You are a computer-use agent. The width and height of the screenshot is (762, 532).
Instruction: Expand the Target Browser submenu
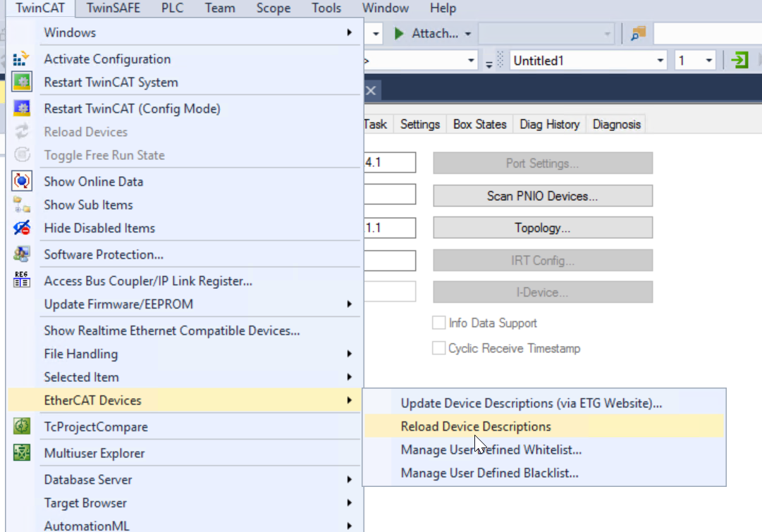[x=349, y=502]
